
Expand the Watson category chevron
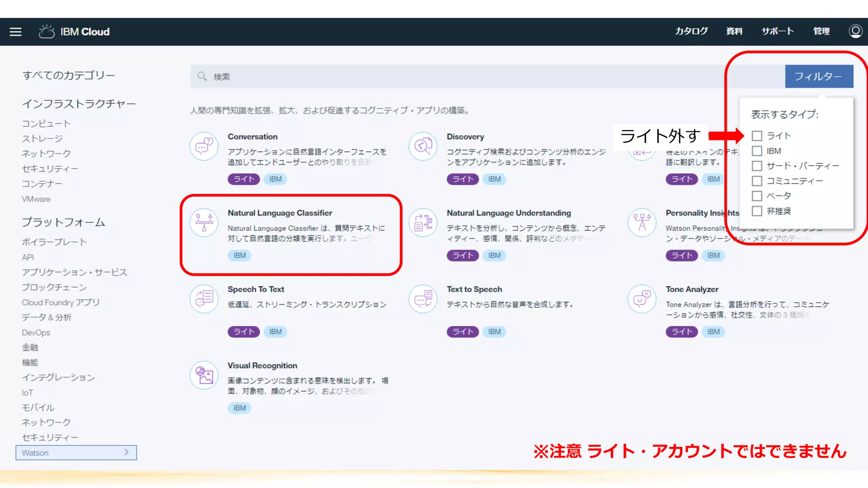pyautogui.click(x=126, y=452)
